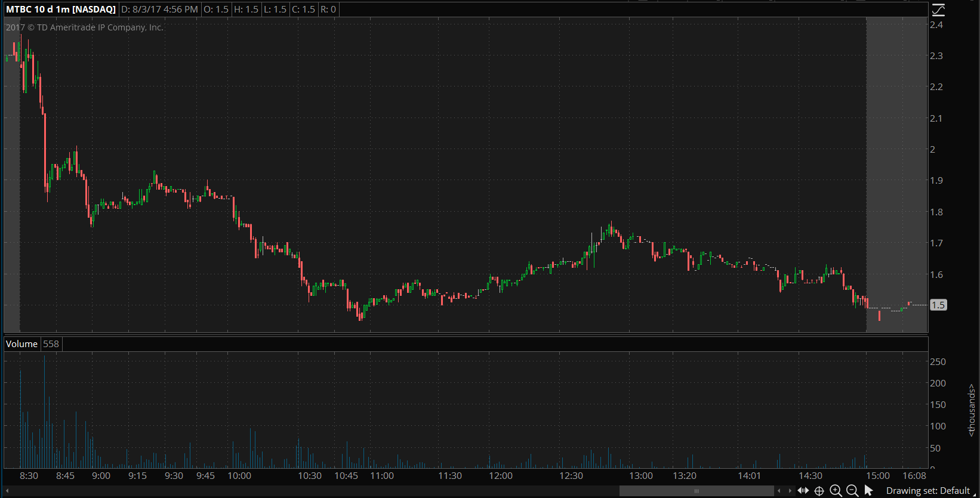Viewport: 980px width, 498px height.
Task: Click the close price readout C: 1.5
Action: 303,10
